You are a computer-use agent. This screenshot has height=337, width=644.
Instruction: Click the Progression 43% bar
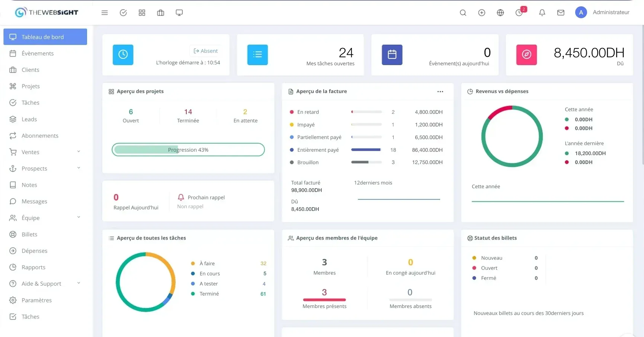tap(188, 150)
